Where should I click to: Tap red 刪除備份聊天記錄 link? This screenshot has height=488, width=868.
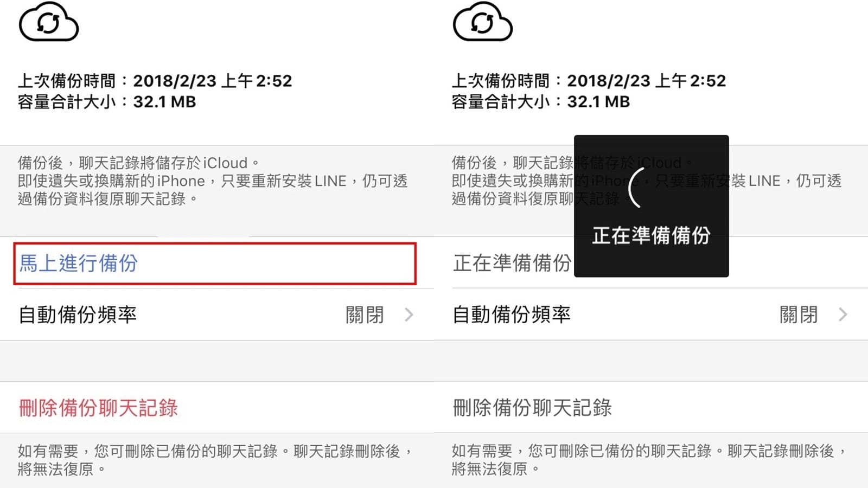coord(98,408)
